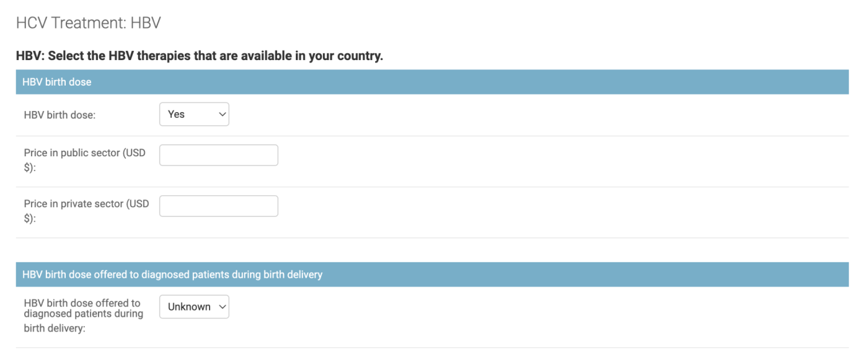Click the "HCV Treatment: HBV" page title
The height and width of the screenshot is (354, 868).
pyautogui.click(x=88, y=23)
